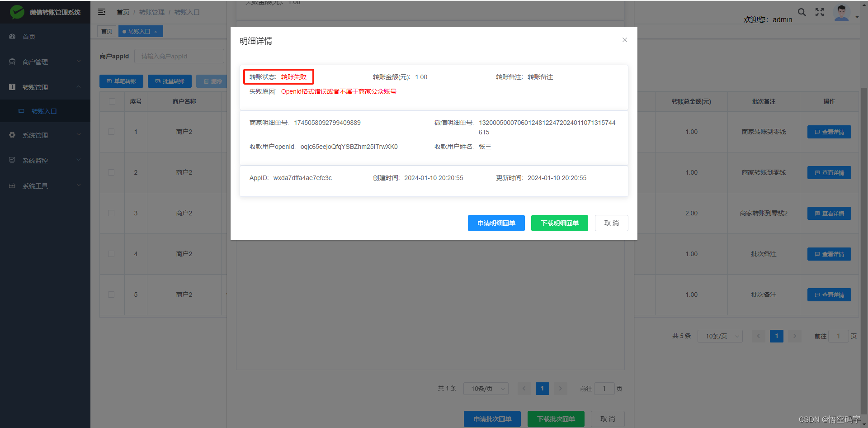Screen dimensions: 868x428
Task: Open the avatar dropdown caret
Action: coord(857,18)
